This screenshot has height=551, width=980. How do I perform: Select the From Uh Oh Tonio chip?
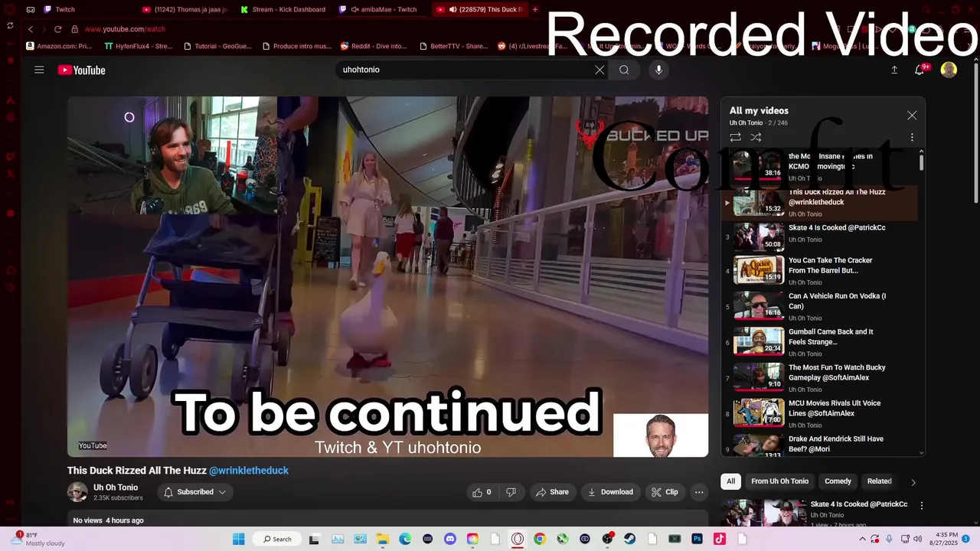pyautogui.click(x=779, y=481)
